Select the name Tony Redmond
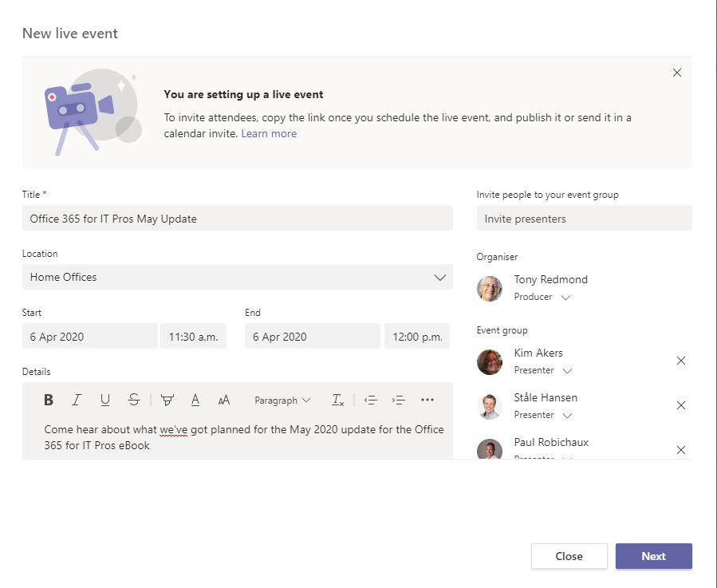Screen dimensions: 717x588 550,279
